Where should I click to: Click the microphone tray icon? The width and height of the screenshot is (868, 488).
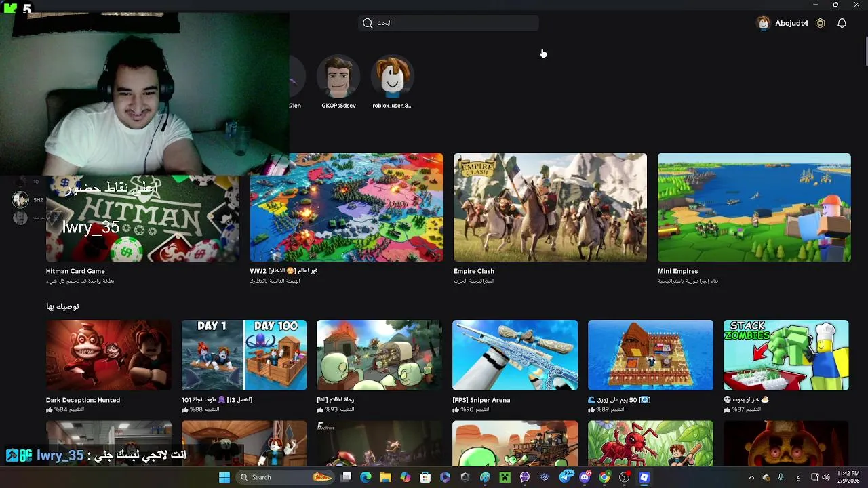coord(781,477)
